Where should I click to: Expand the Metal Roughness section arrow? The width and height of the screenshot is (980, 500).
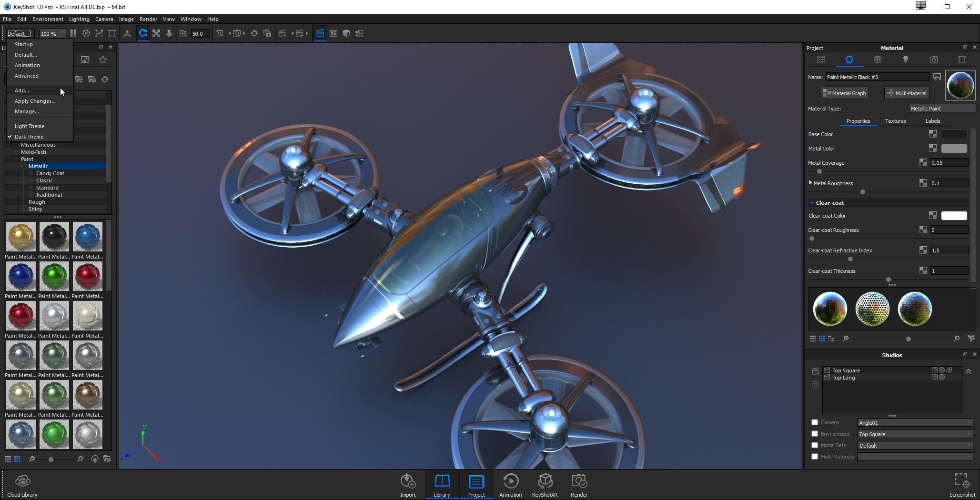point(810,182)
